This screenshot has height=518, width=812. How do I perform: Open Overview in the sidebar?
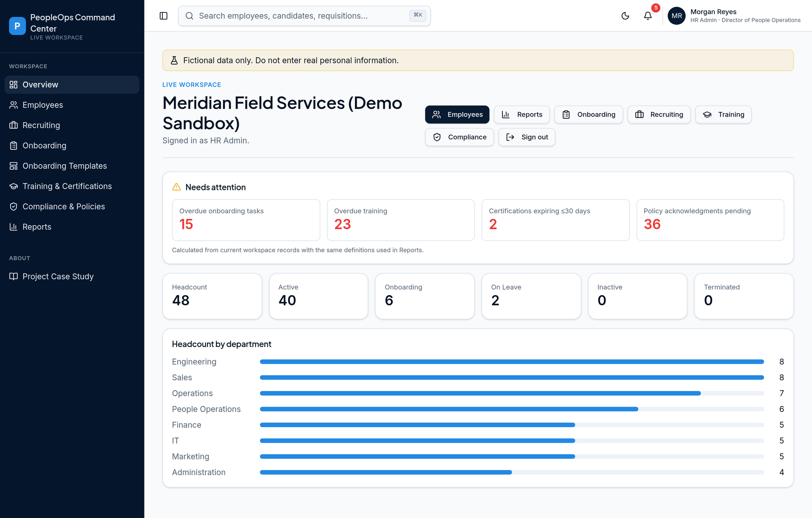tap(72, 84)
